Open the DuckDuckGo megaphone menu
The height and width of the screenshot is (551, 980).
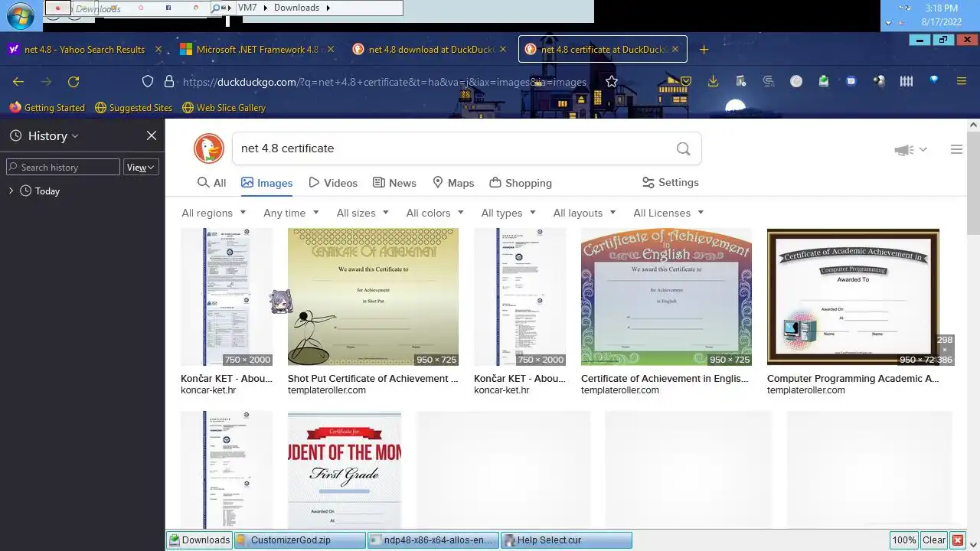tap(910, 150)
